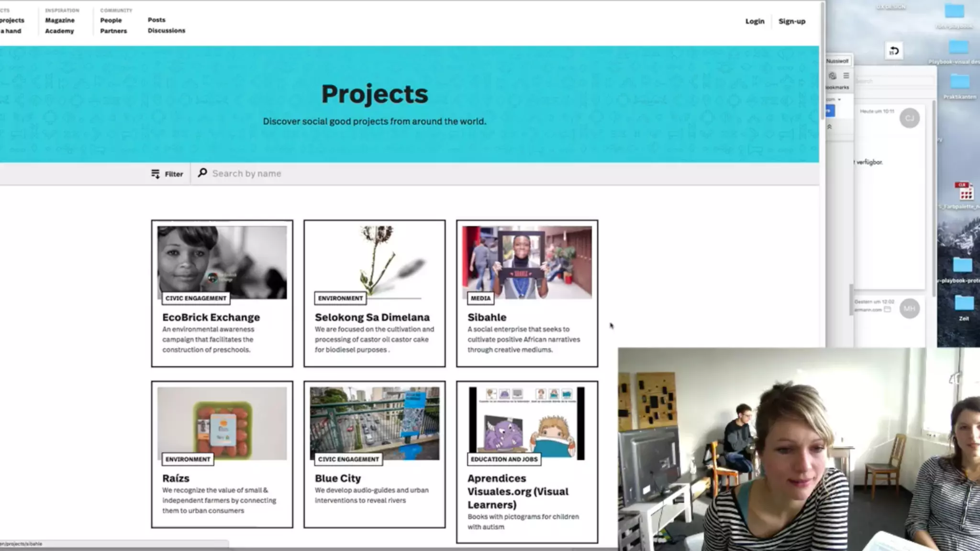Open the People menu item
The image size is (980, 551).
tap(111, 20)
